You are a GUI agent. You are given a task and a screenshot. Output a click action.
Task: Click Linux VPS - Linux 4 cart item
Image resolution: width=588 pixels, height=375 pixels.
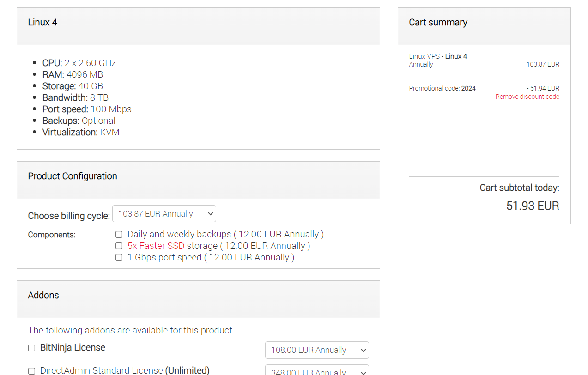pos(438,56)
